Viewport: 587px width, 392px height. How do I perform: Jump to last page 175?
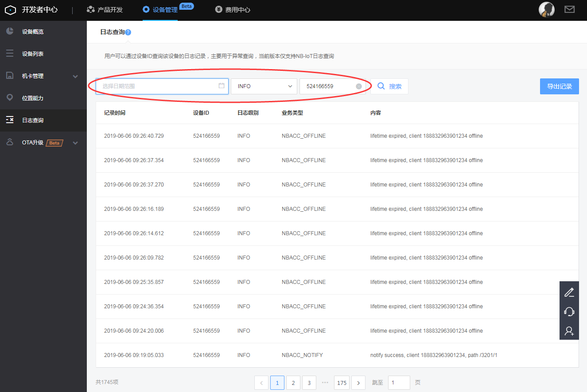tap(342, 383)
